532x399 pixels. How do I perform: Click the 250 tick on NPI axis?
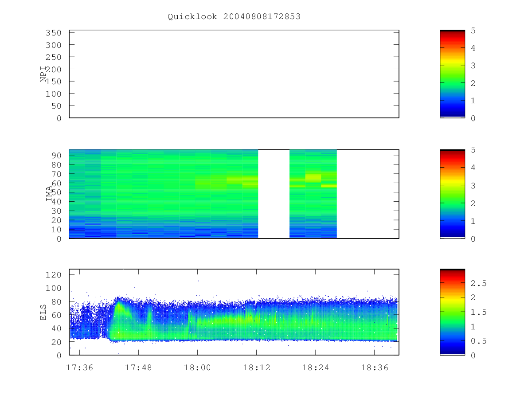[54, 57]
